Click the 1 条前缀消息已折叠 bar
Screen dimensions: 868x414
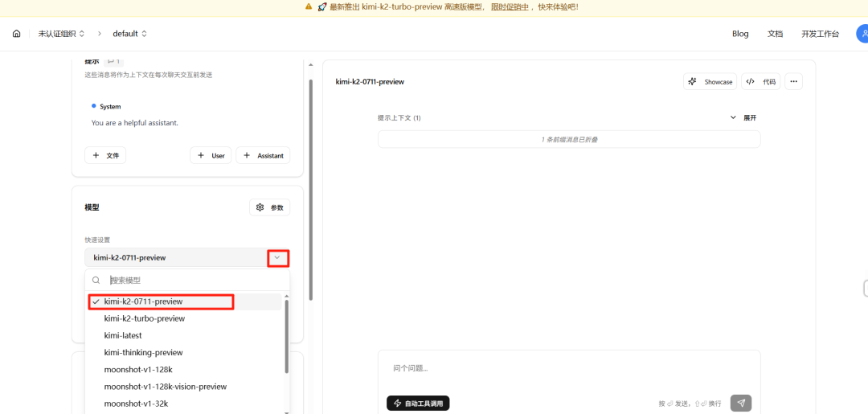(x=569, y=140)
